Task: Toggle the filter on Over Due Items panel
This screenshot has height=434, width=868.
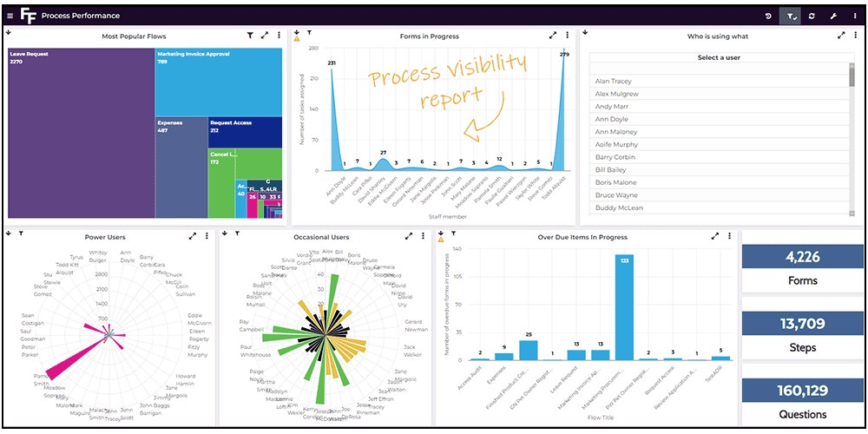Action: pos(453,233)
